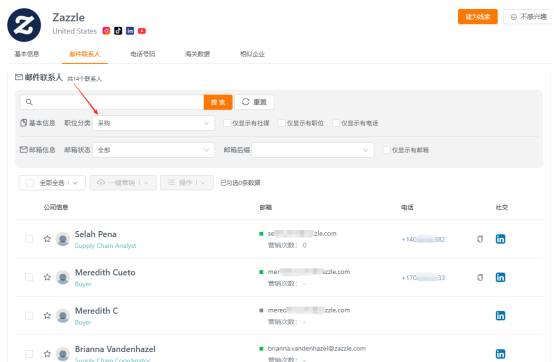Click the 不感兴趣 button

pyautogui.click(x=529, y=17)
